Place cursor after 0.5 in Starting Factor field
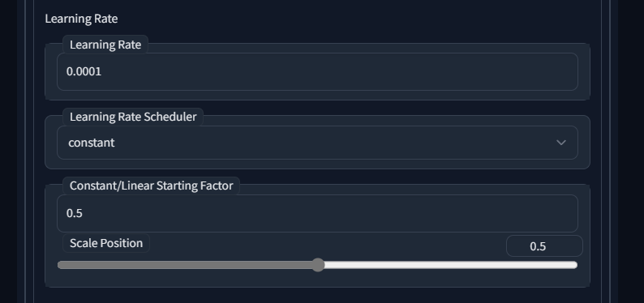This screenshot has height=303, width=644. click(x=84, y=214)
